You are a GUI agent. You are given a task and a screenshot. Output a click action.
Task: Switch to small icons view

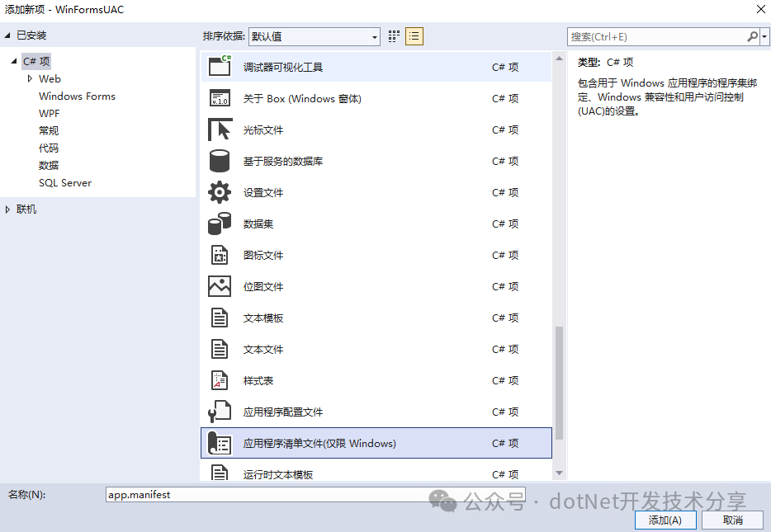click(x=394, y=36)
